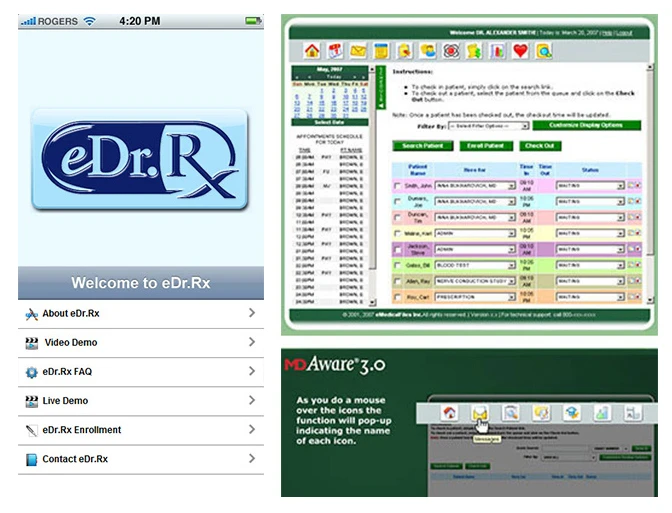Click graduate cap icon in MDAware toolbar
The image size is (672, 513).
(572, 413)
